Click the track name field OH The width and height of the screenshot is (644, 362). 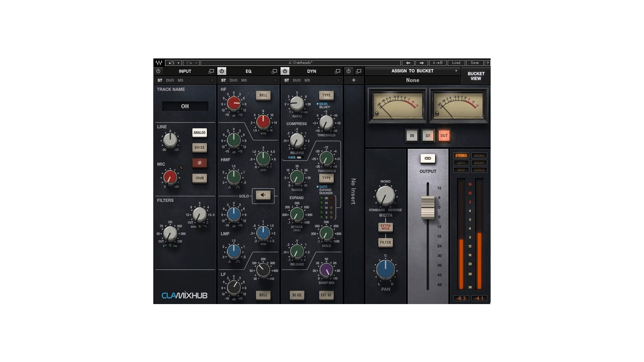[185, 106]
